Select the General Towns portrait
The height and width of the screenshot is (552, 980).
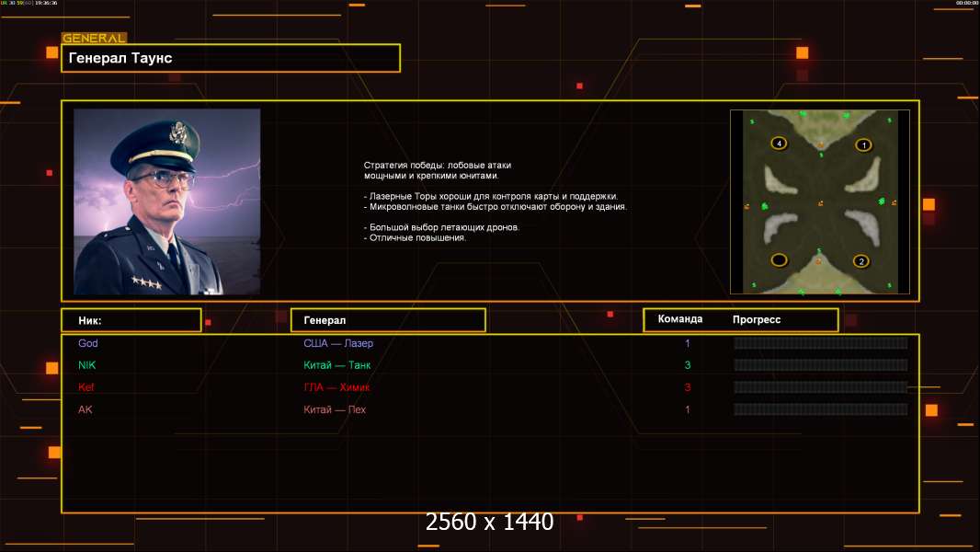click(167, 201)
